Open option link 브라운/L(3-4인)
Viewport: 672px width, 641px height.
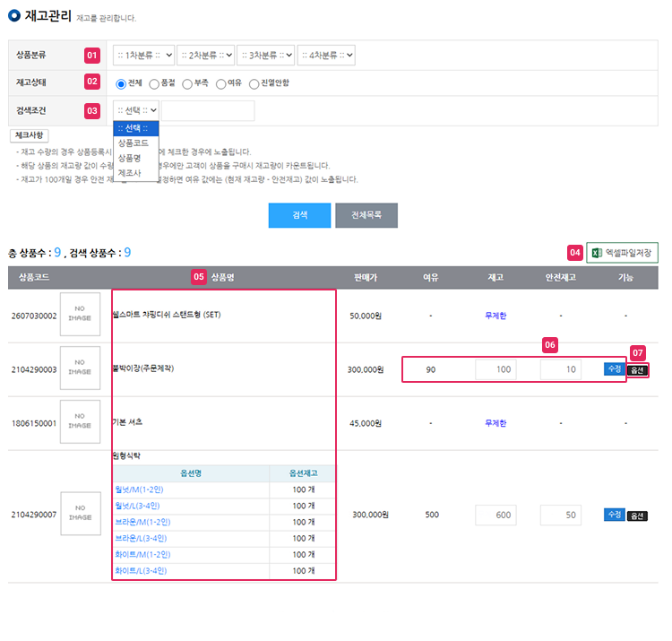[x=141, y=539]
